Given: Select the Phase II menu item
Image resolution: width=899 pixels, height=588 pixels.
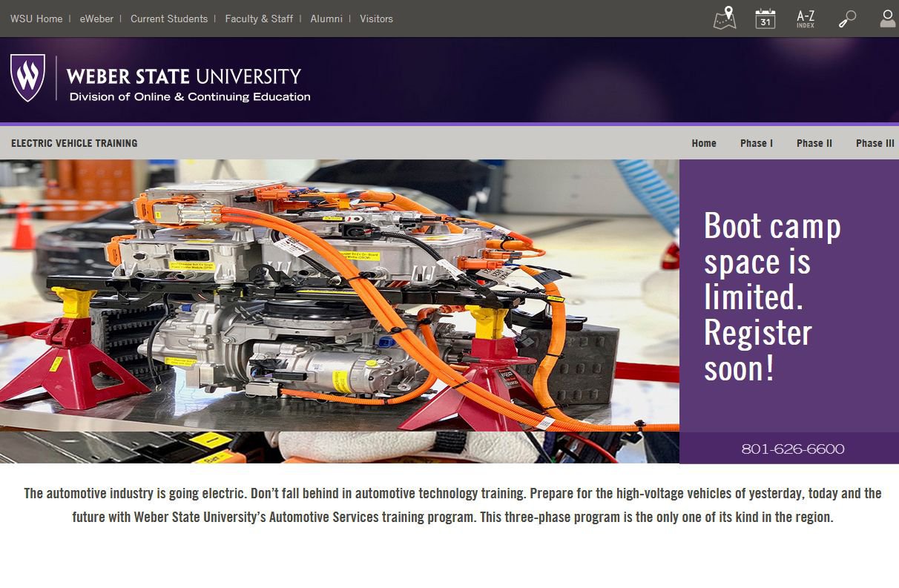Looking at the screenshot, I should click(x=814, y=143).
